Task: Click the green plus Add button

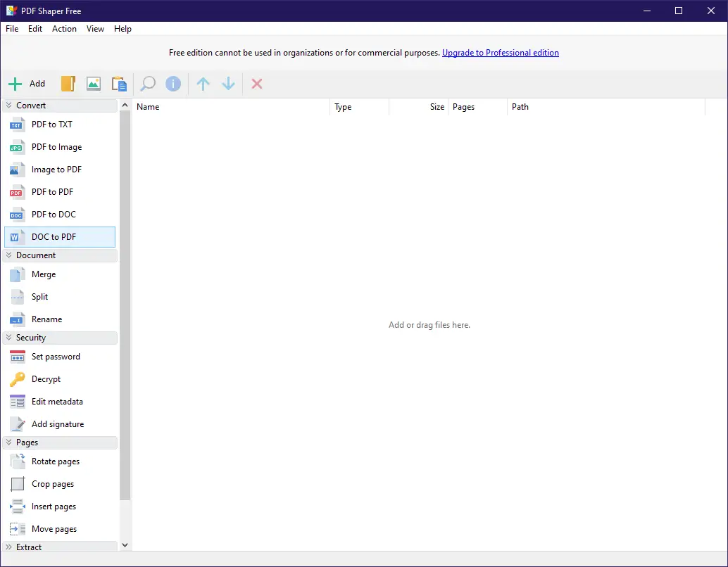Action: point(27,84)
